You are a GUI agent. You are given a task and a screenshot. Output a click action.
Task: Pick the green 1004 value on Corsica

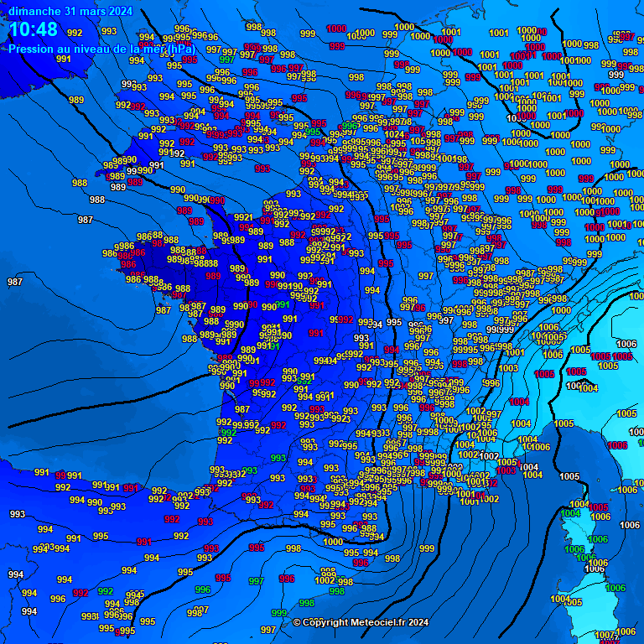tap(570, 513)
